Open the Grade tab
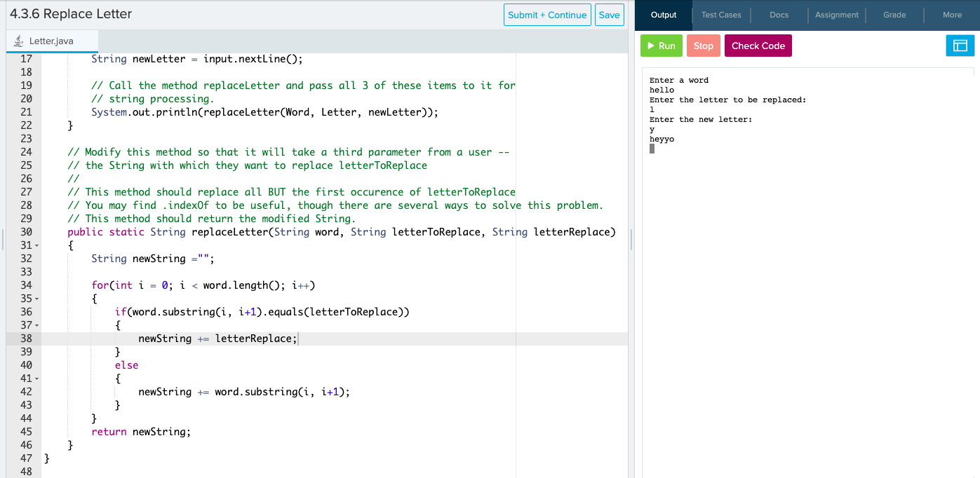Viewport: 980px width, 478px height. (x=894, y=15)
